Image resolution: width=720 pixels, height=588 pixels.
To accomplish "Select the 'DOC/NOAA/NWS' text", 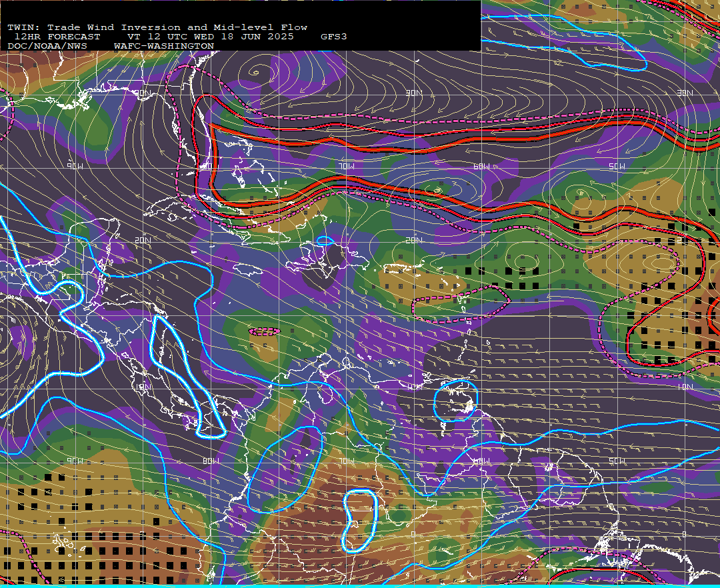I will tap(47, 47).
